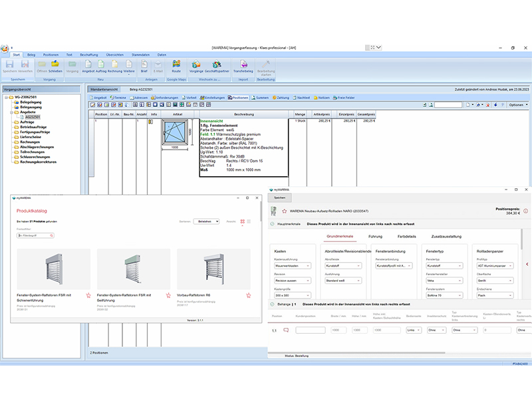The width and height of the screenshot is (532, 401).
Task: Click the Transferbeleg import icon
Action: click(243, 65)
